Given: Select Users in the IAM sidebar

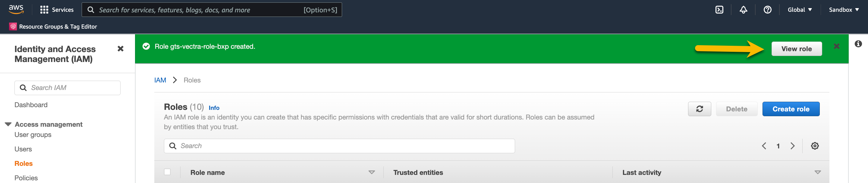Looking at the screenshot, I should [23, 149].
